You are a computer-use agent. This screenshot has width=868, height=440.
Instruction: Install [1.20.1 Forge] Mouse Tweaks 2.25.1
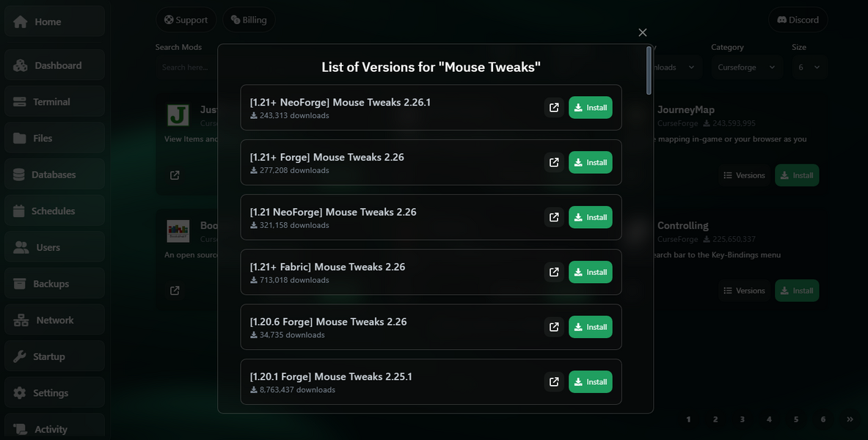coord(590,382)
